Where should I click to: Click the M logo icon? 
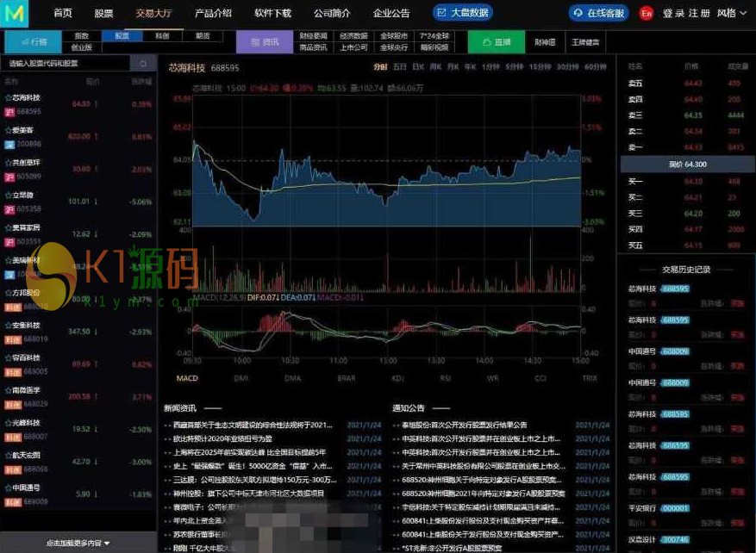14,13
